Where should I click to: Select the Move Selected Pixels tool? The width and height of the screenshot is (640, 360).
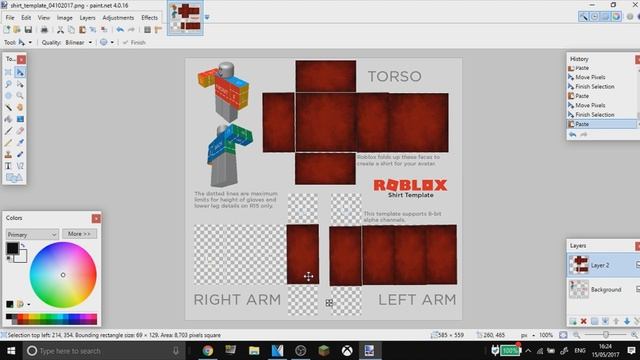tap(20, 72)
